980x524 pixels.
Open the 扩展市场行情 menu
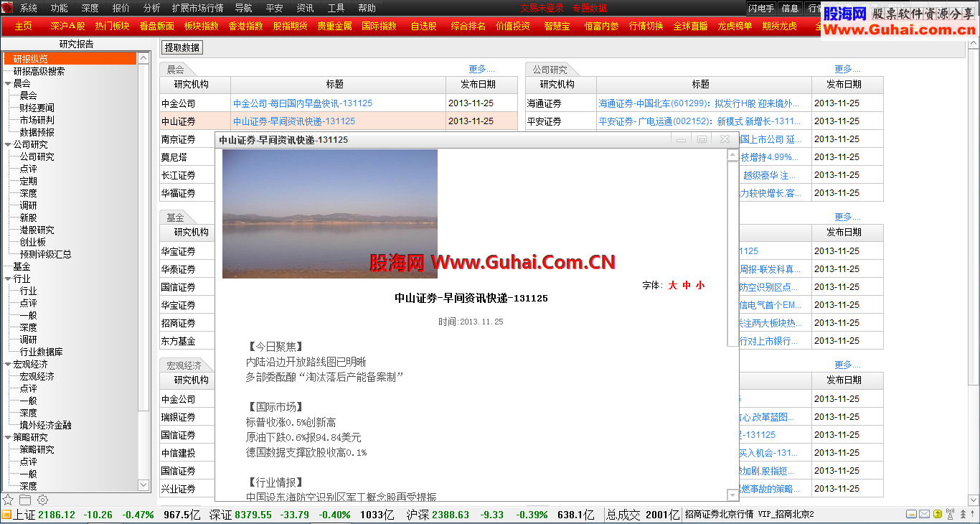click(197, 8)
